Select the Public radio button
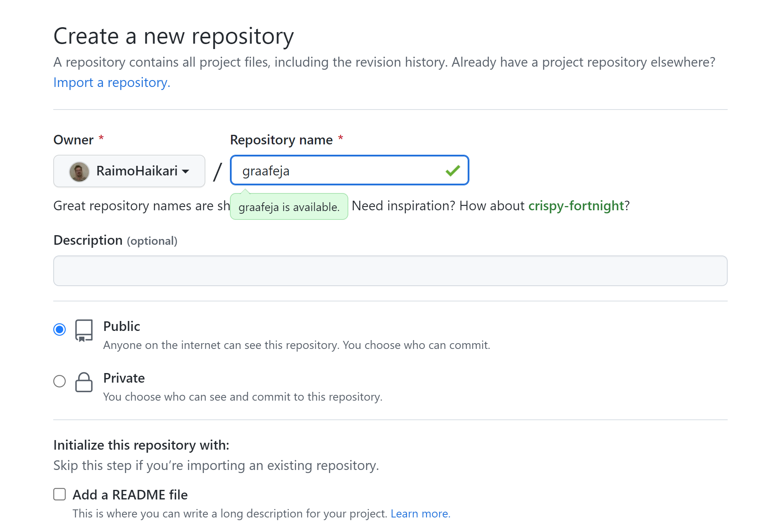 [59, 329]
